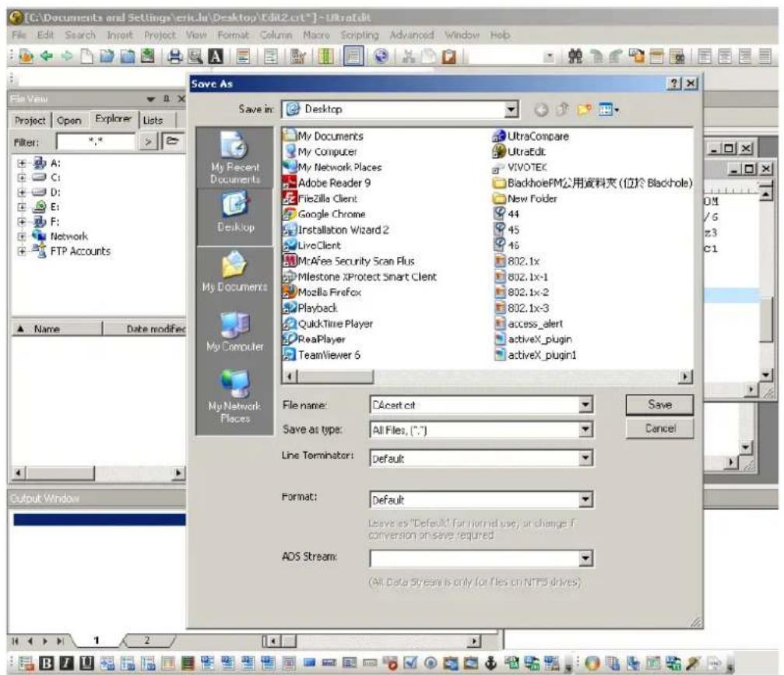Select the access_alert file in the list

[x=529, y=324]
